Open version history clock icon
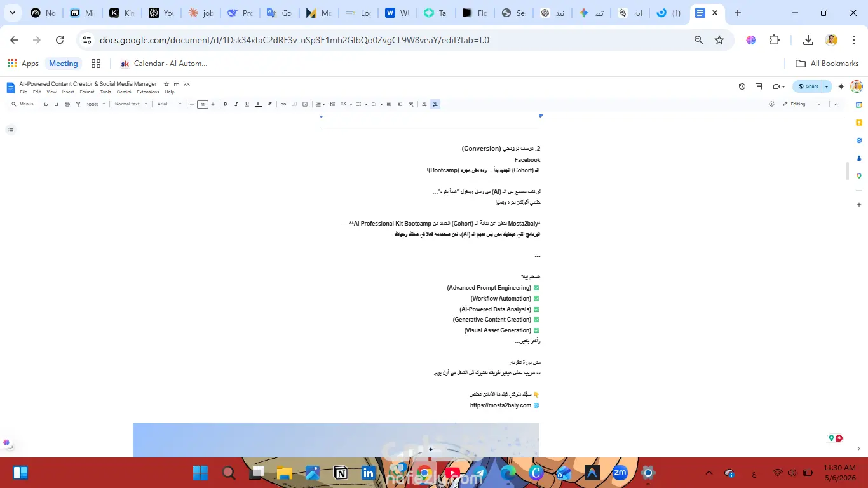This screenshot has height=488, width=868. (742, 86)
